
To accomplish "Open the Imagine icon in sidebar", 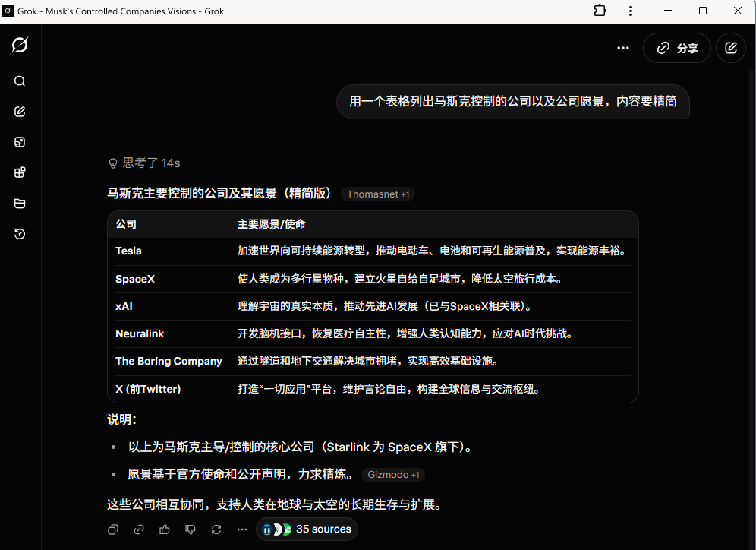I will point(20,142).
